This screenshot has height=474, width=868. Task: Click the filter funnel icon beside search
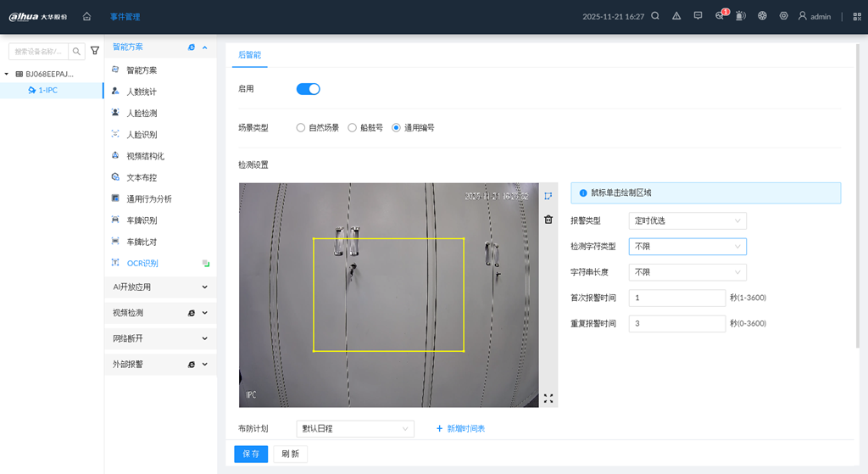point(95,52)
